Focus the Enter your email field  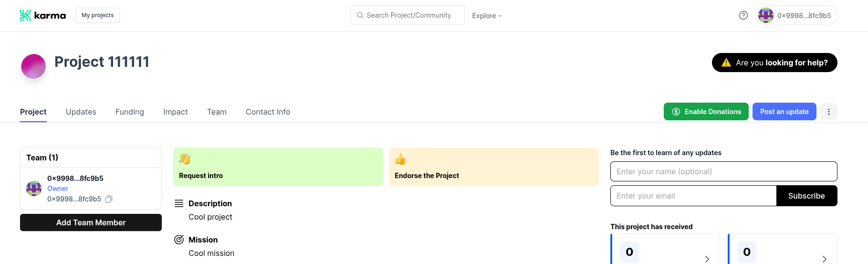(693, 196)
